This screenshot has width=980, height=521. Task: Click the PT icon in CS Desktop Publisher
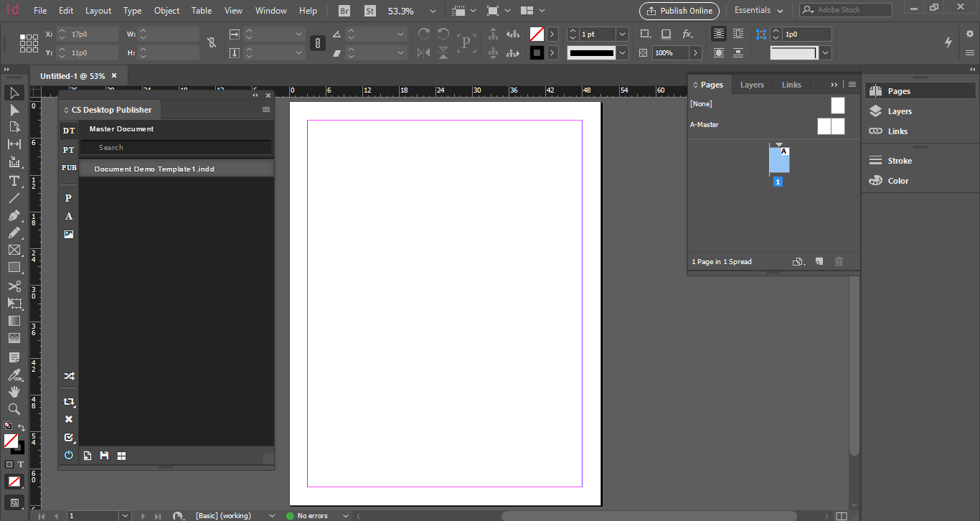[x=69, y=150]
